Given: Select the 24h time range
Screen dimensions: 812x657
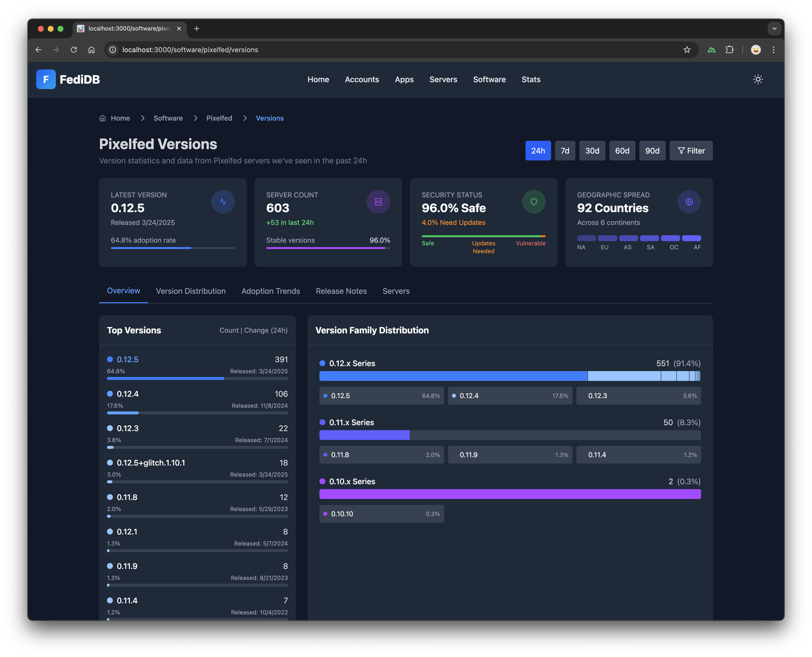Looking at the screenshot, I should click(x=538, y=151).
